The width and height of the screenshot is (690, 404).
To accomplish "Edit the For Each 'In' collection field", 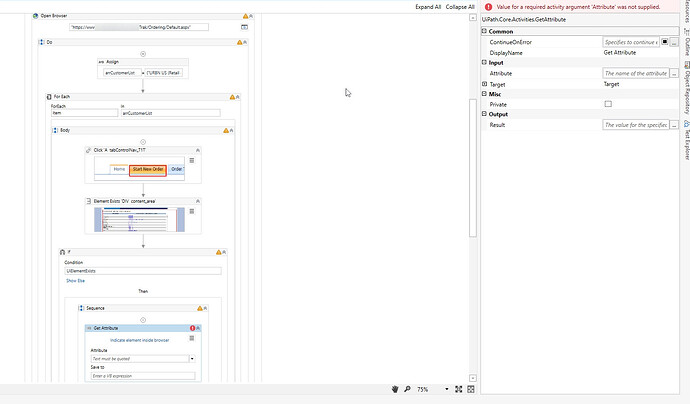I will [x=171, y=113].
